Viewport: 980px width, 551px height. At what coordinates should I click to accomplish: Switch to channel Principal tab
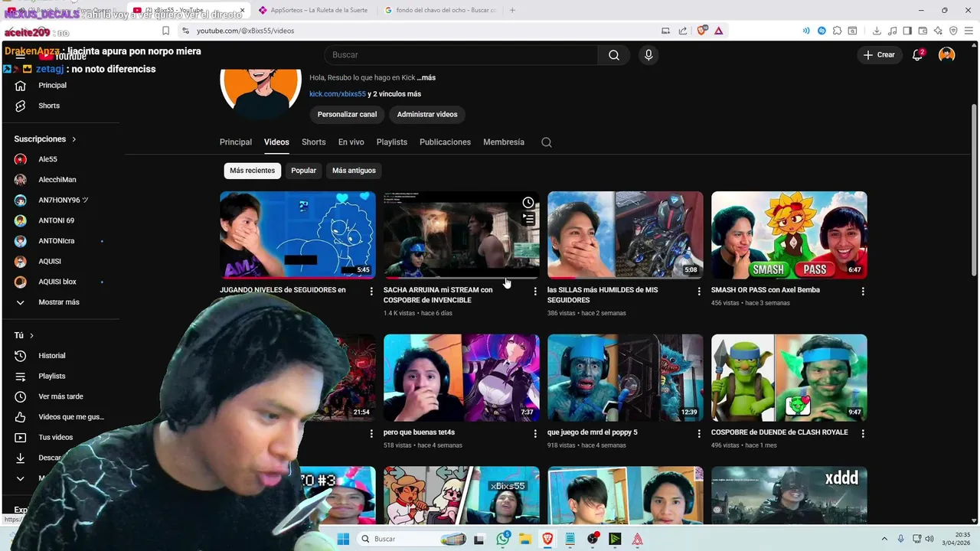tap(236, 142)
